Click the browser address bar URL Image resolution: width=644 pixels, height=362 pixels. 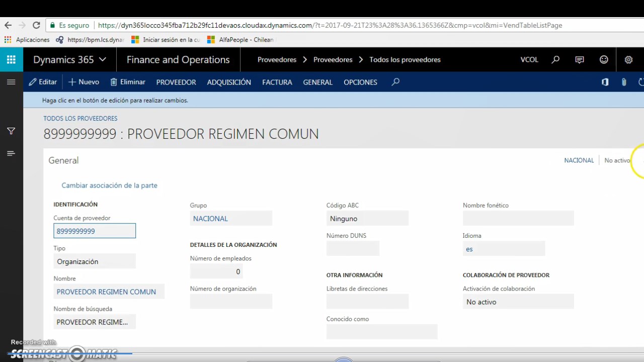point(330,25)
